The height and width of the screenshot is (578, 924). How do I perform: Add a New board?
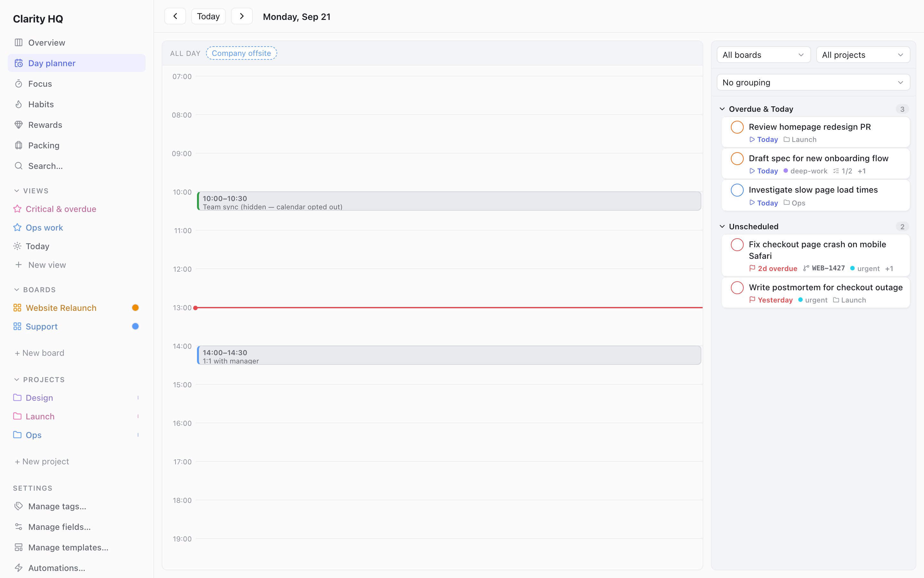[x=39, y=353]
